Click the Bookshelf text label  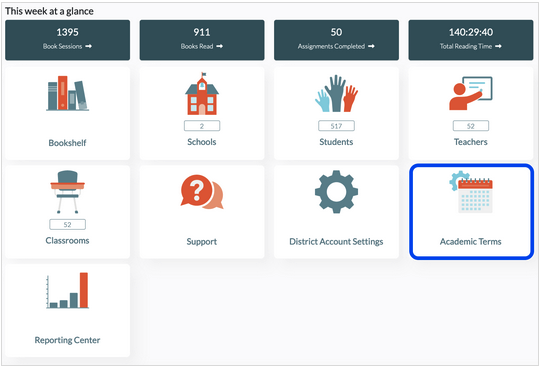pos(67,143)
